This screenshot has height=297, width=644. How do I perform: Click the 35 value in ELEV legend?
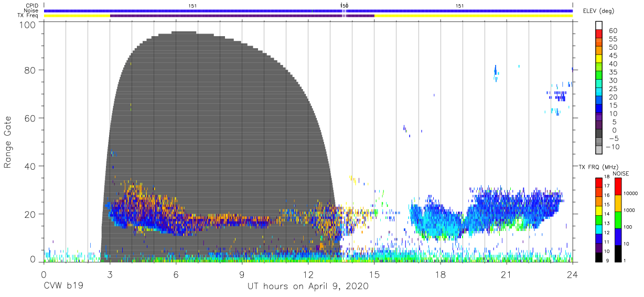[613, 72]
